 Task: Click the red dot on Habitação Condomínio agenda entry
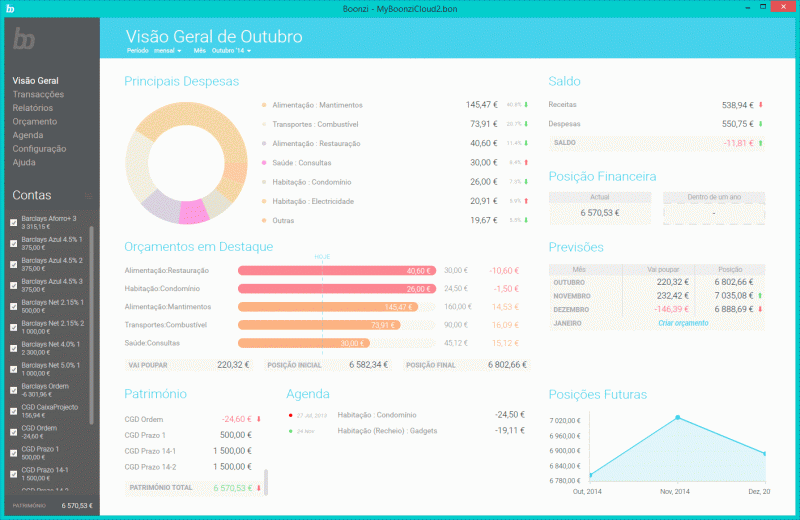[289, 414]
